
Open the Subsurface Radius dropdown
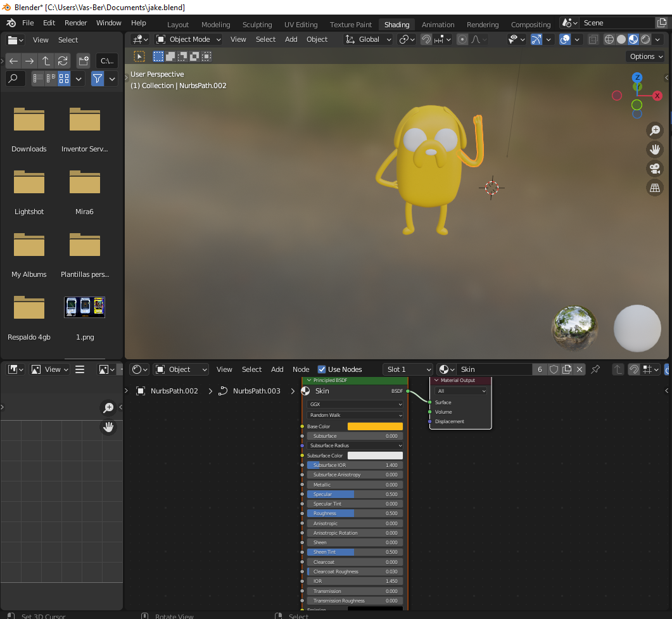pyautogui.click(x=355, y=445)
